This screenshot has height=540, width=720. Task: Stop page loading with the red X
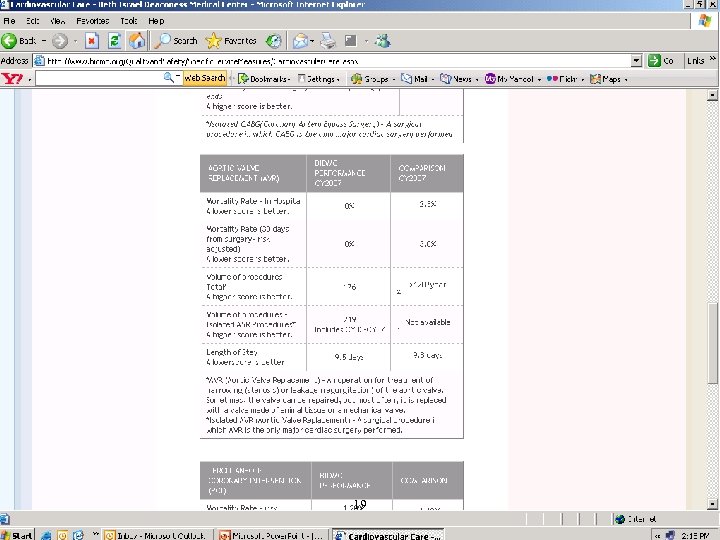tap(92, 41)
